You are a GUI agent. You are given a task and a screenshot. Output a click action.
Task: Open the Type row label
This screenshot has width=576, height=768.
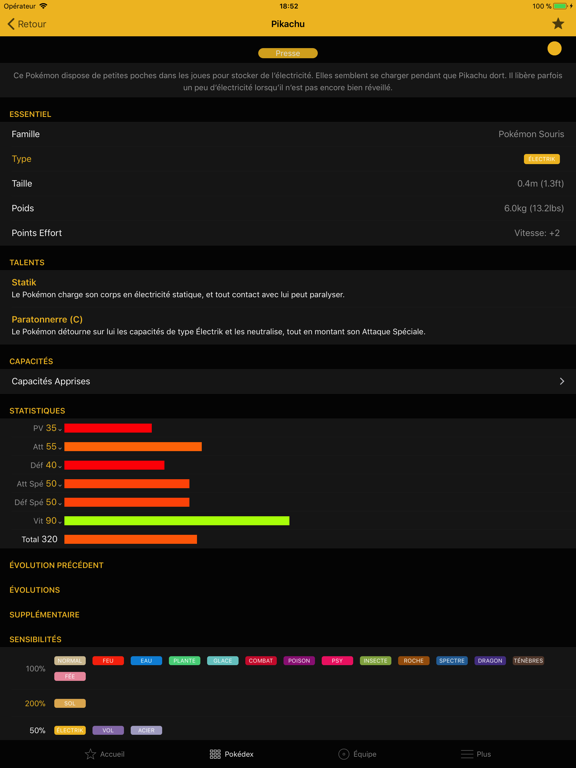click(x=22, y=159)
